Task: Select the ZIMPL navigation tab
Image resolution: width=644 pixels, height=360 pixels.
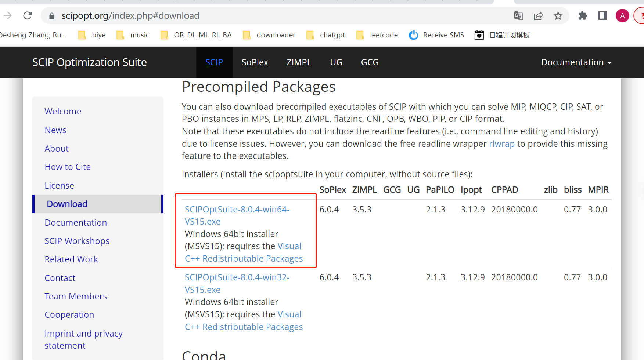Action: coord(299,62)
